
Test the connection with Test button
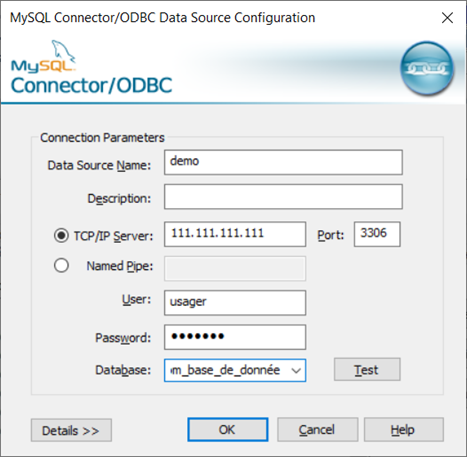pos(367,369)
